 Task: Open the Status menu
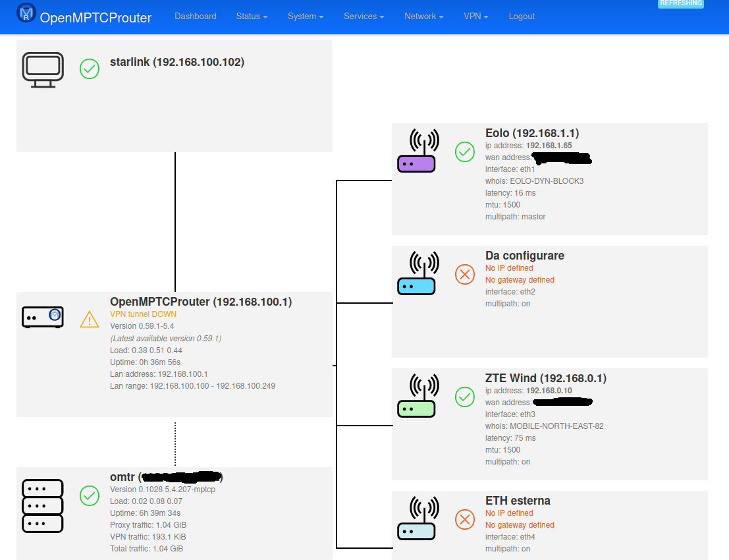click(251, 16)
